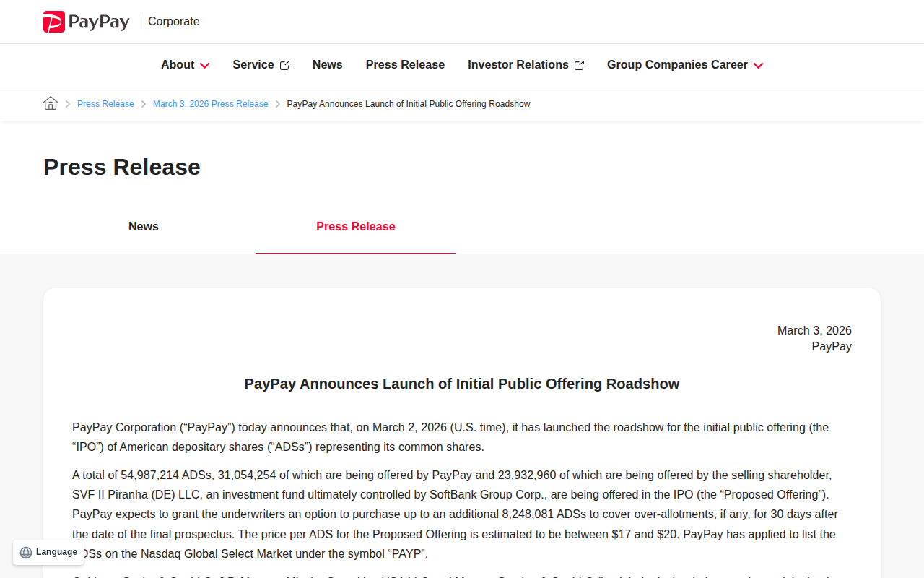924x578 pixels.
Task: Click the Corporate label in header
Action: coord(174,22)
